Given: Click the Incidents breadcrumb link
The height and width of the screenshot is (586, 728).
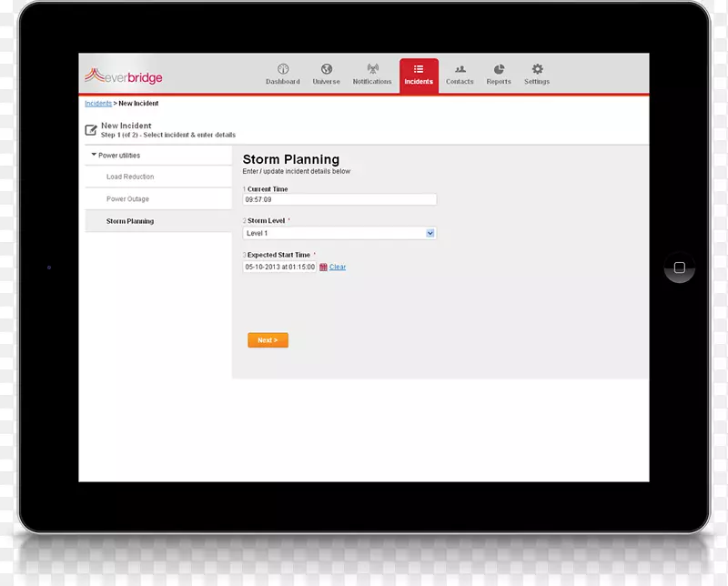Looking at the screenshot, I should click(97, 104).
